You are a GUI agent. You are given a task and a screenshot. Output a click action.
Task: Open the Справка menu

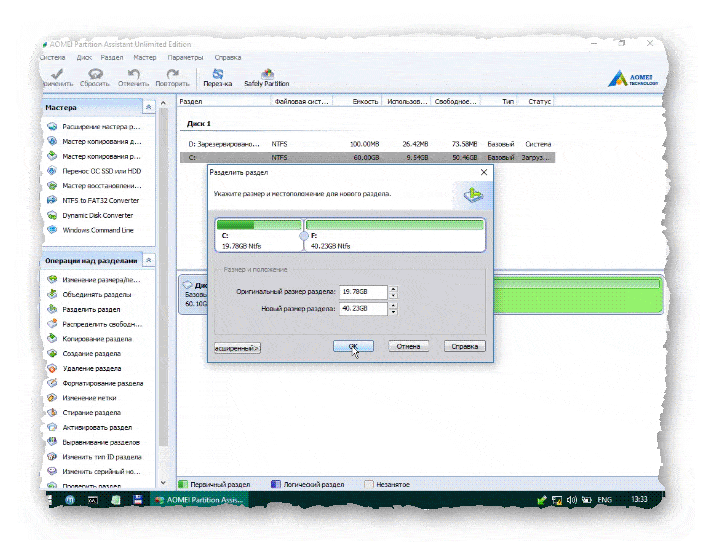click(x=228, y=57)
